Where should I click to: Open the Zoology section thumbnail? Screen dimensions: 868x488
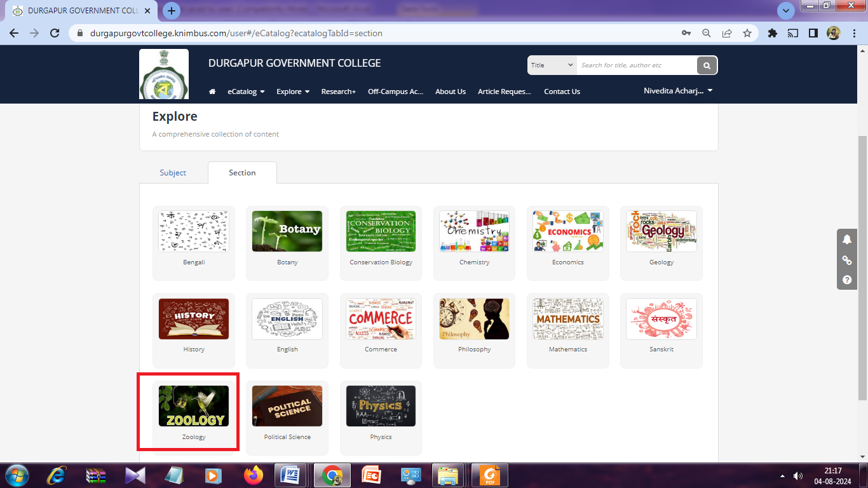click(194, 407)
